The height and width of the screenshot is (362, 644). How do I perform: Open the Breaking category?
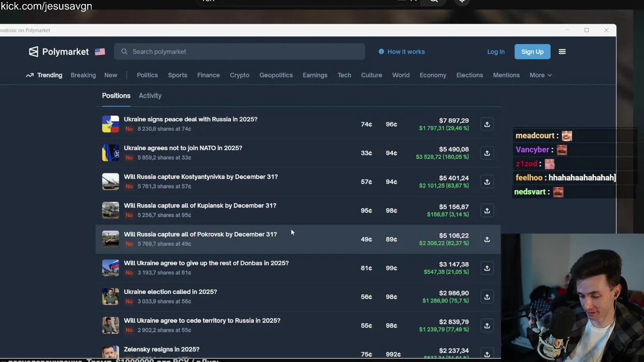click(x=83, y=75)
